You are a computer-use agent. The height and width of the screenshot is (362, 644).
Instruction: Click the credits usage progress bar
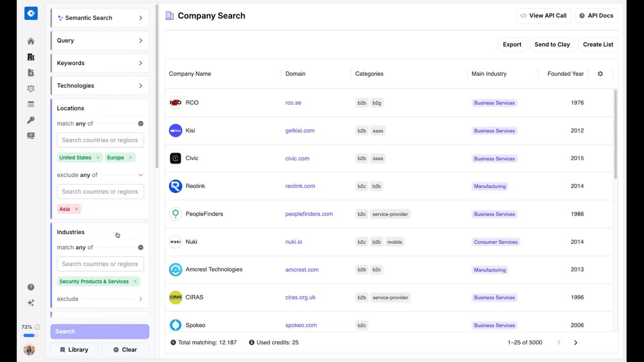(x=29, y=335)
